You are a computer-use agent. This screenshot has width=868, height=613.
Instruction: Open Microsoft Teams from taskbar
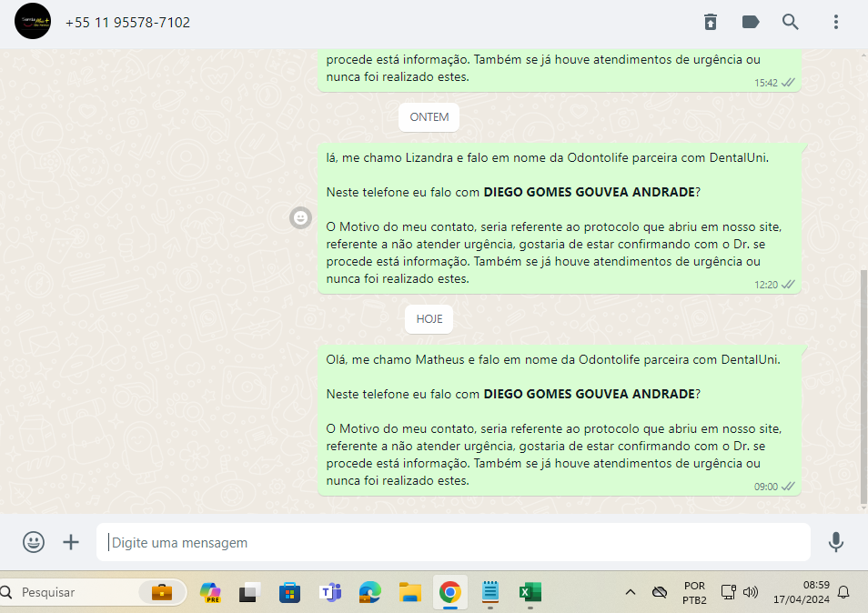[330, 592]
